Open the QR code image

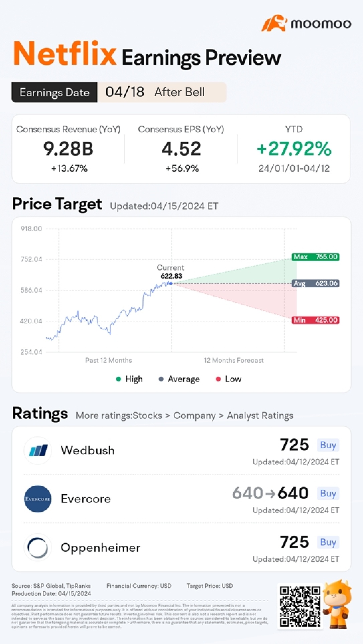(300, 606)
